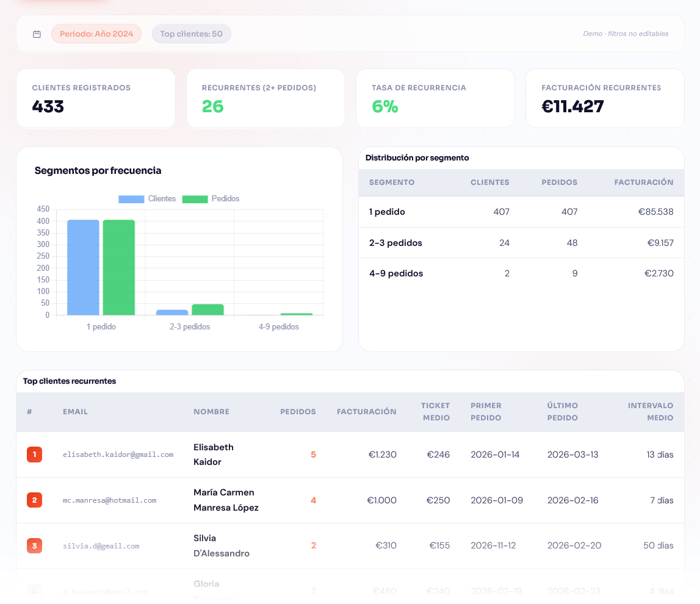The image size is (700, 604).
Task: Open mc.manresa@hotmail.com email link
Action: [x=109, y=500]
